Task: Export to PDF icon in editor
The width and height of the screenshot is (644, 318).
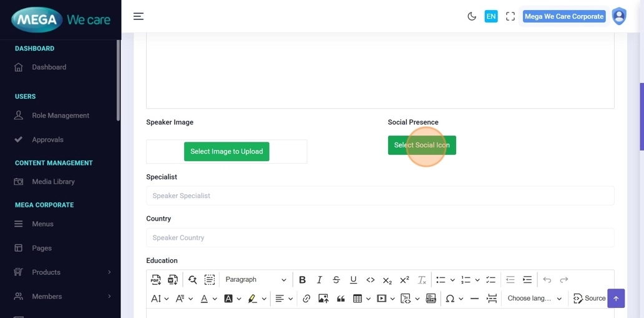Action: coord(156,280)
